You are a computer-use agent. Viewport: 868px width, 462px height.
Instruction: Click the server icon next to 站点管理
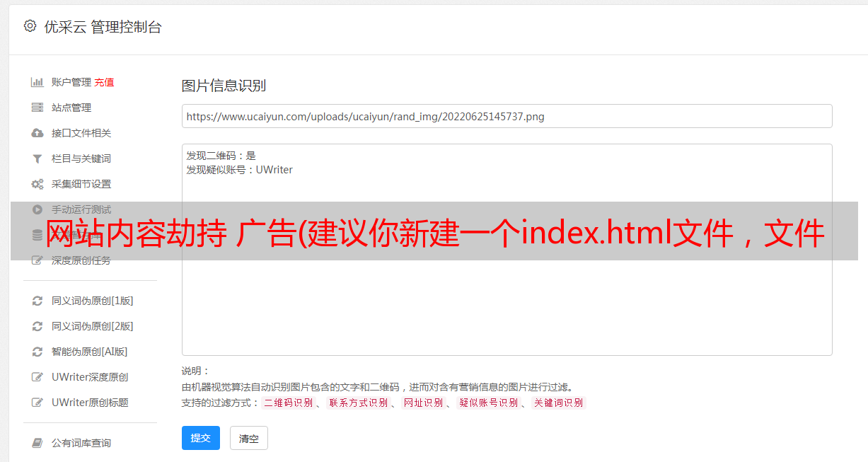37,108
